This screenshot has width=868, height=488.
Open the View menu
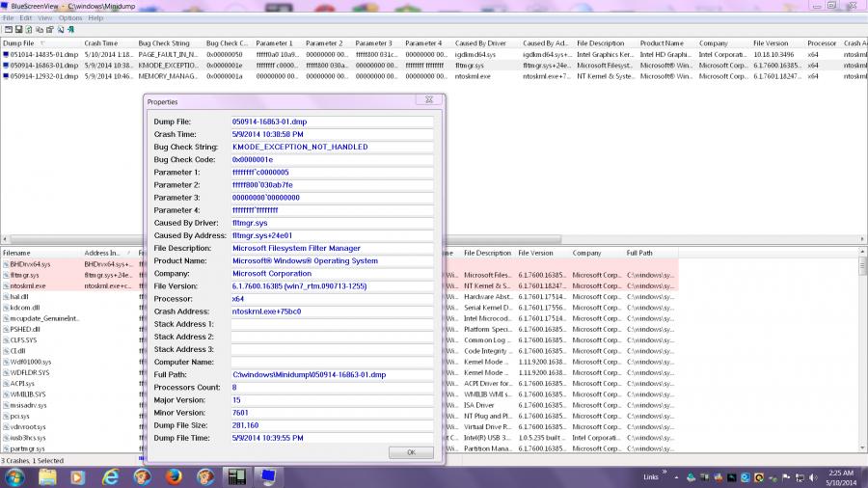point(44,18)
